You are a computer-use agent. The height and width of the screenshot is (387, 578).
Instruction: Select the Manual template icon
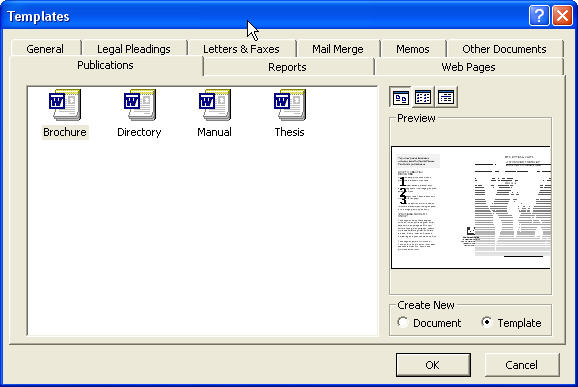[215, 105]
